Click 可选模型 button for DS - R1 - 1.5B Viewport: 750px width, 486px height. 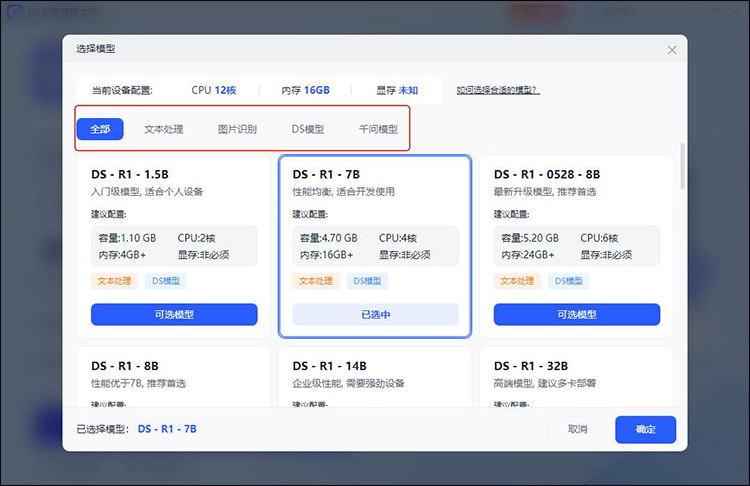point(174,314)
